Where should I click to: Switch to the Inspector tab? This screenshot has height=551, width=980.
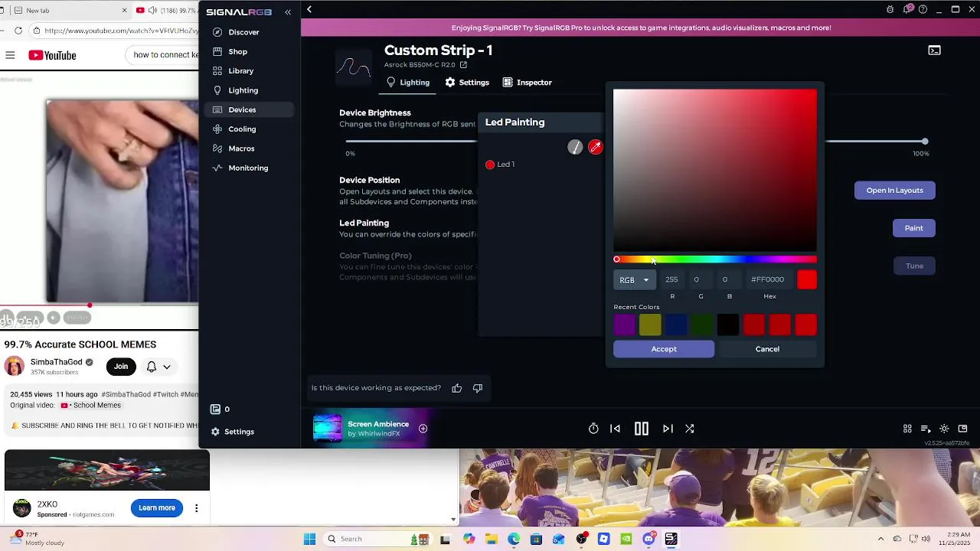(527, 83)
